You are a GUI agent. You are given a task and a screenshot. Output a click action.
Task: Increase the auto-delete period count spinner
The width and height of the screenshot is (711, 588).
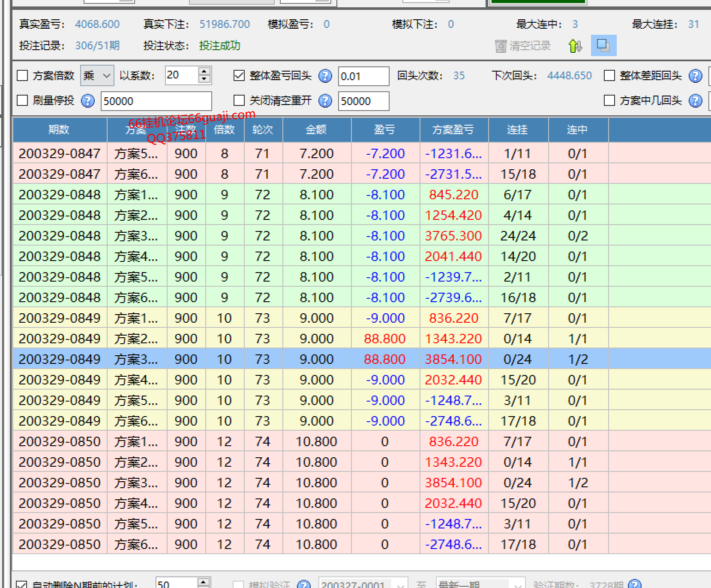point(204,581)
